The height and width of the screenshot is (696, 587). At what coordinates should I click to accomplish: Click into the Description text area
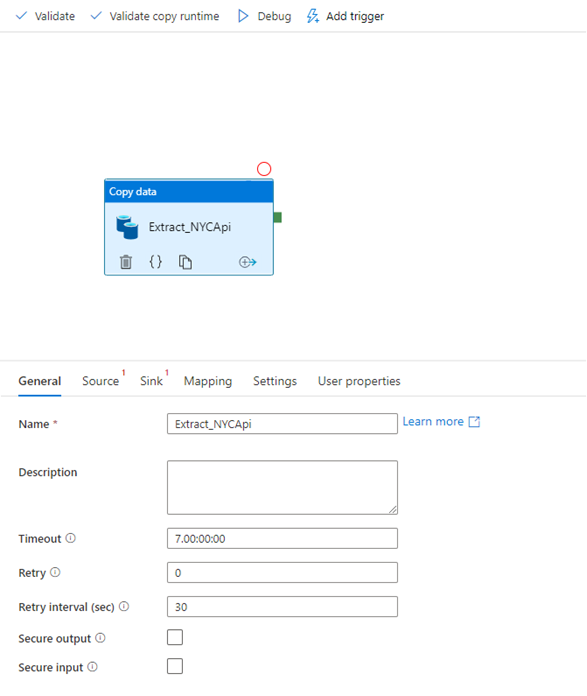pyautogui.click(x=282, y=487)
